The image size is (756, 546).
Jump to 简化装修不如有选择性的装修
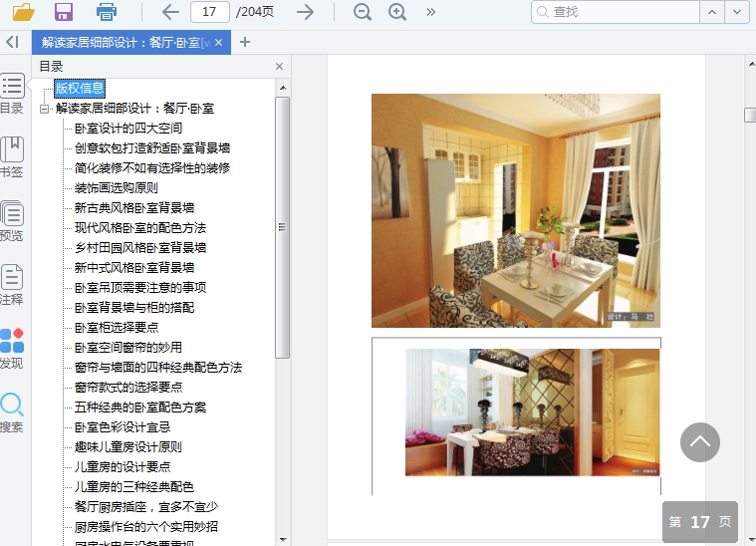click(152, 167)
